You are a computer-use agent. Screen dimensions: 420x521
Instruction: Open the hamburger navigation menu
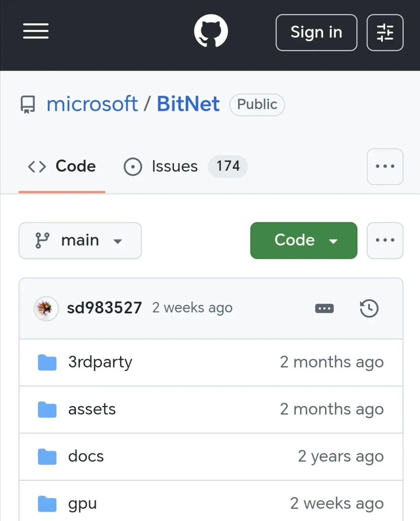point(36,31)
